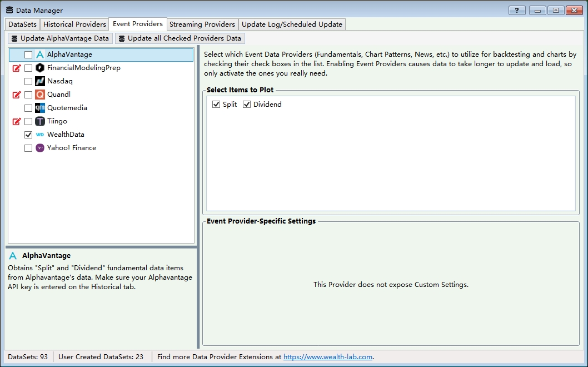Click the bold AlphaVantage description heading
This screenshot has height=367, width=588.
coord(46,256)
